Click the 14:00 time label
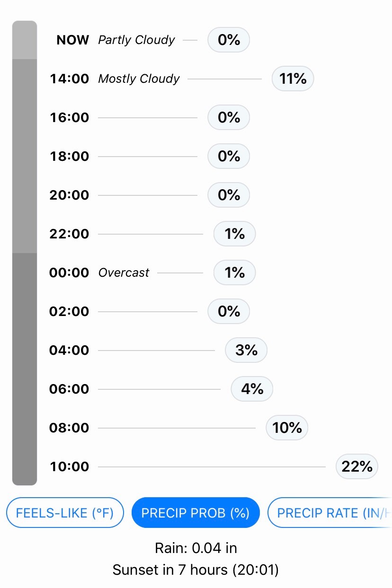 pos(69,79)
